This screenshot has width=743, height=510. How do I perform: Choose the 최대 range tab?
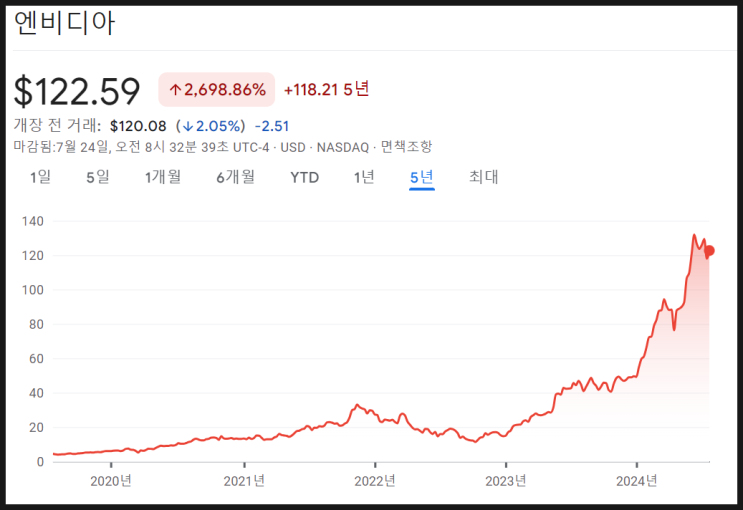[x=484, y=177]
